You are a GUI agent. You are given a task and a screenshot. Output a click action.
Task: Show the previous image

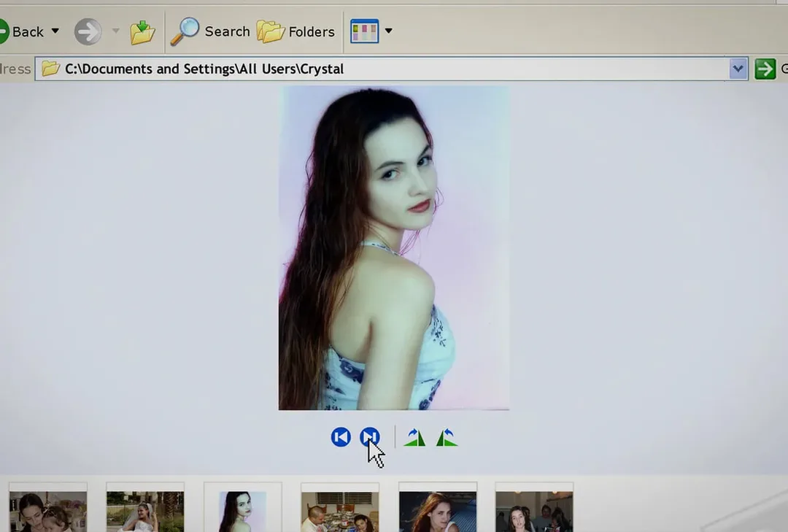[341, 437]
